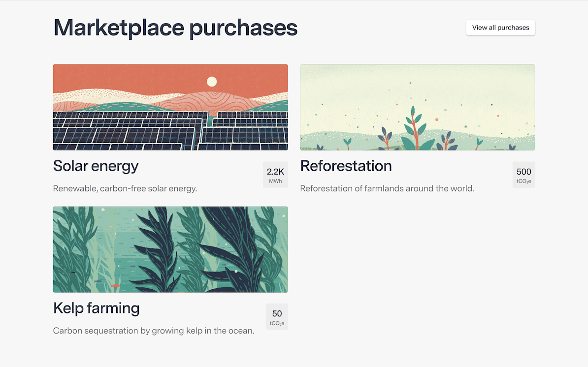Click the carbon sequestration kelp description
Screen dimensions: 588x367
coord(153,331)
